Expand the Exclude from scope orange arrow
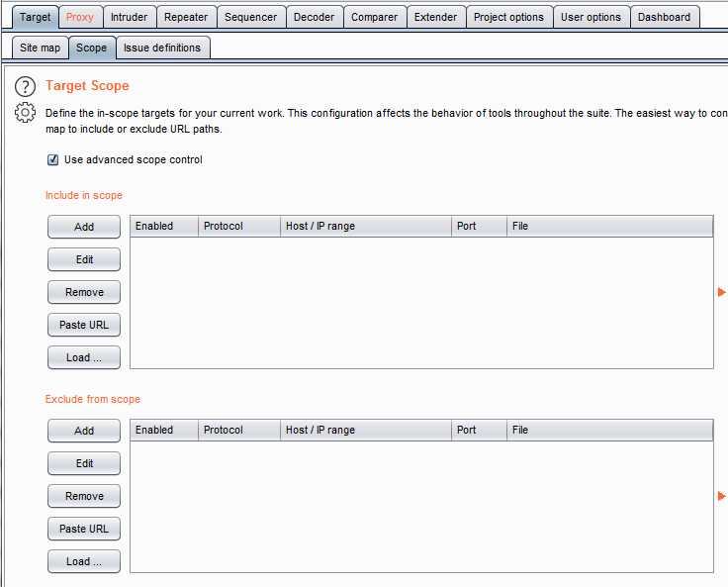 (x=721, y=496)
